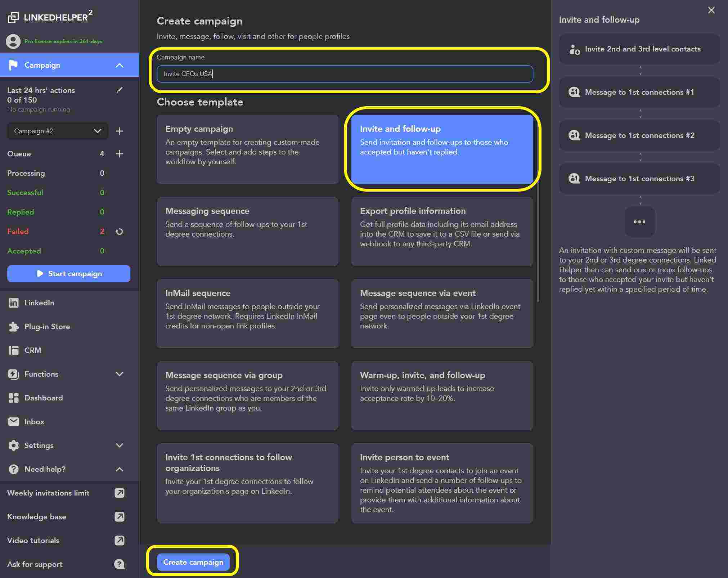This screenshot has height=578, width=728.
Task: Open the Campaign #2 dropdown selector
Action: click(58, 131)
